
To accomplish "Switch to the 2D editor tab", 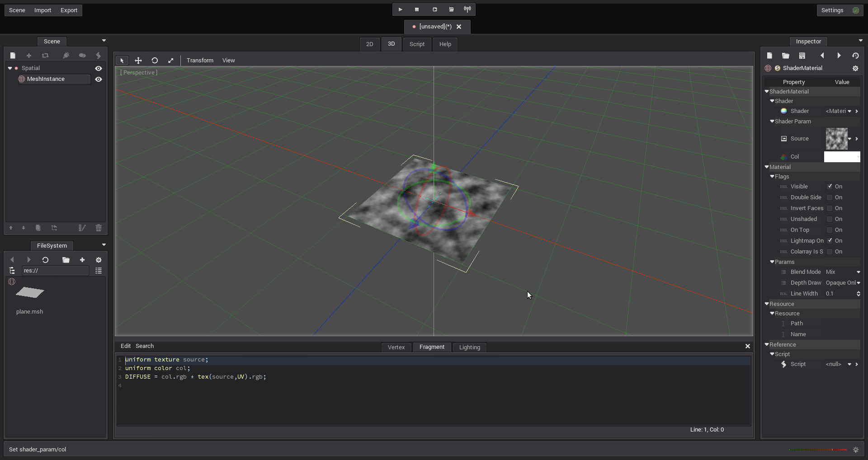I will pyautogui.click(x=369, y=44).
